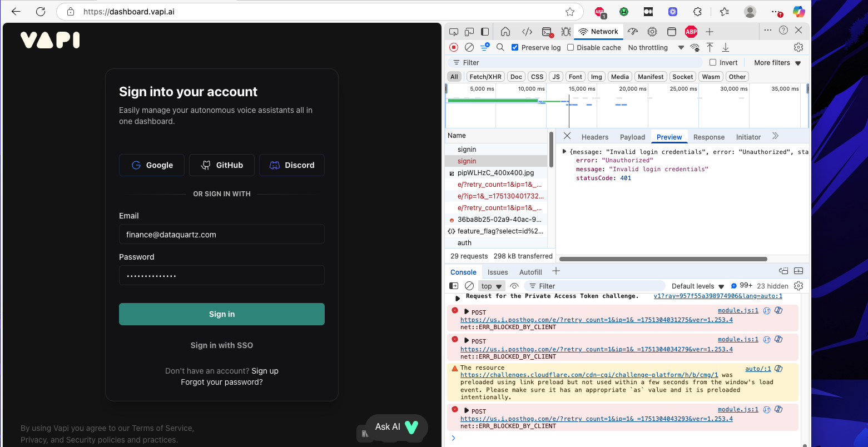
Task: Select the inspect element tool in DevTools
Action: click(454, 32)
